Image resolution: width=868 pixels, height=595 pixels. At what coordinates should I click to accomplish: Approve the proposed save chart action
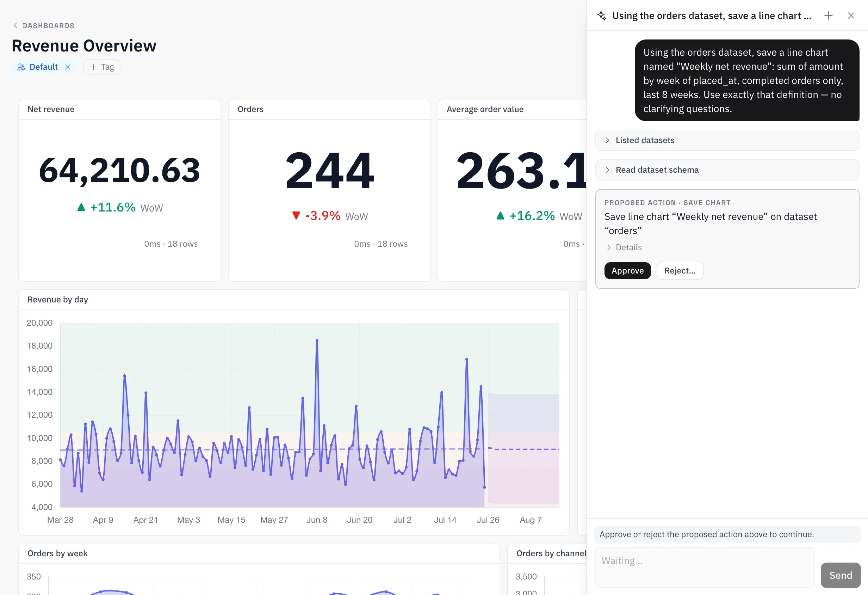pyautogui.click(x=627, y=271)
